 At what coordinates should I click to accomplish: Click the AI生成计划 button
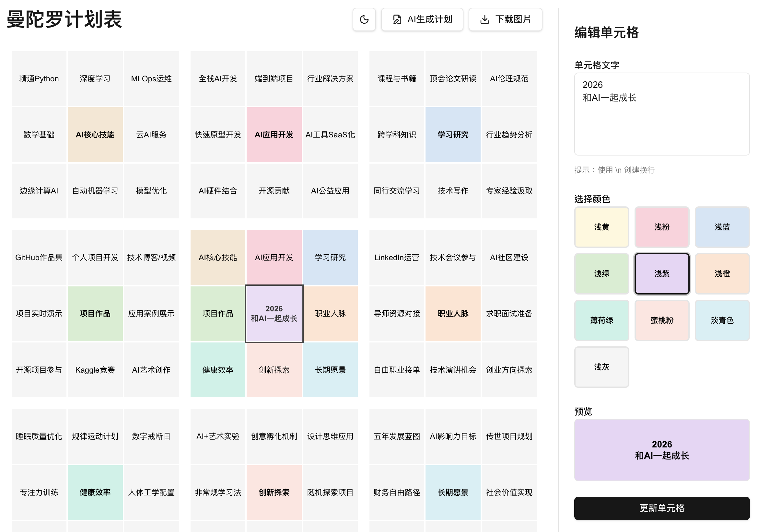click(422, 19)
